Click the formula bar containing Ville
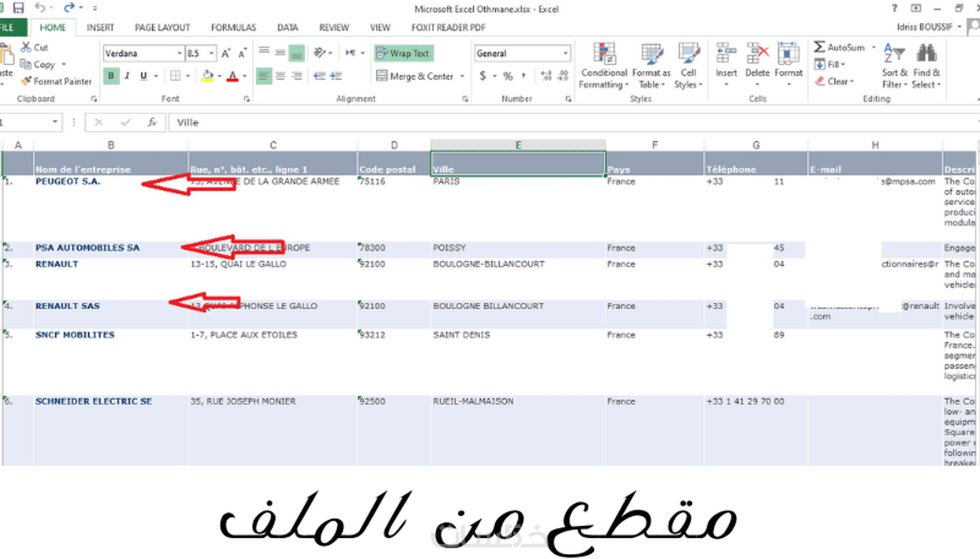The height and width of the screenshot is (559, 980). pos(574,122)
